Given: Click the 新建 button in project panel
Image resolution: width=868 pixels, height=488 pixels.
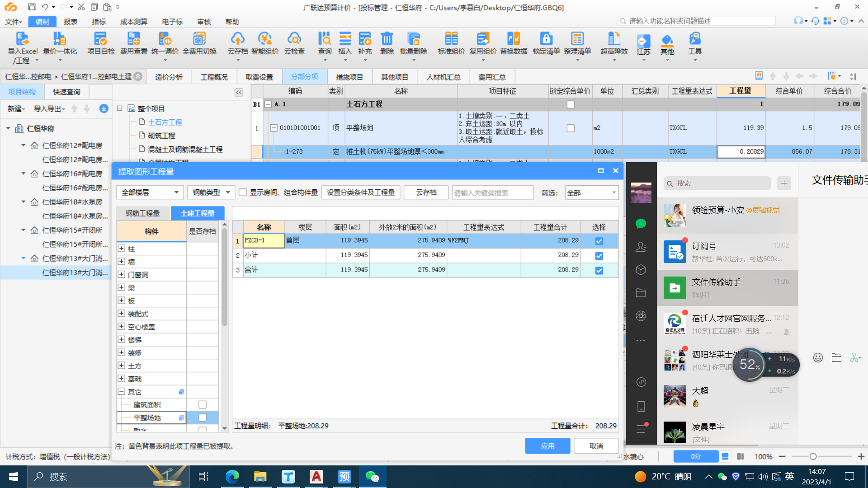Looking at the screenshot, I should [16, 108].
